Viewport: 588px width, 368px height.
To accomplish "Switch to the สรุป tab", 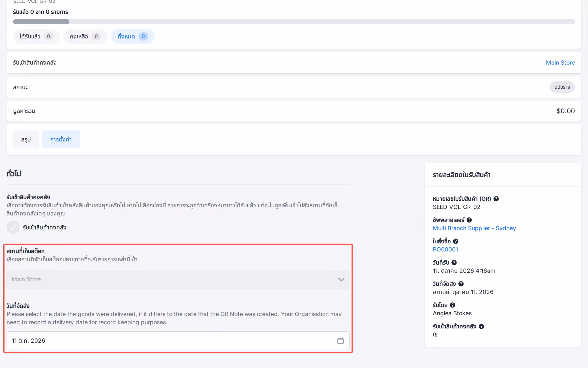I will tap(26, 139).
